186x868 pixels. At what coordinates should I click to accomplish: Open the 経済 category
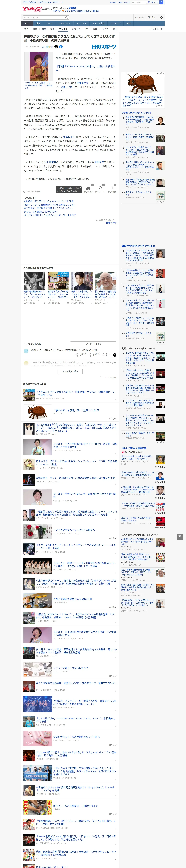tap(52, 29)
